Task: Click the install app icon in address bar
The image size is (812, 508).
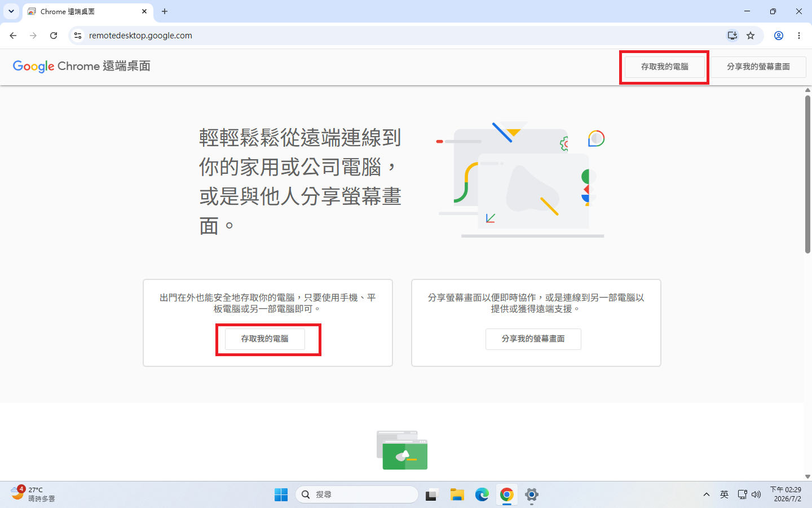Action: pyautogui.click(x=732, y=36)
